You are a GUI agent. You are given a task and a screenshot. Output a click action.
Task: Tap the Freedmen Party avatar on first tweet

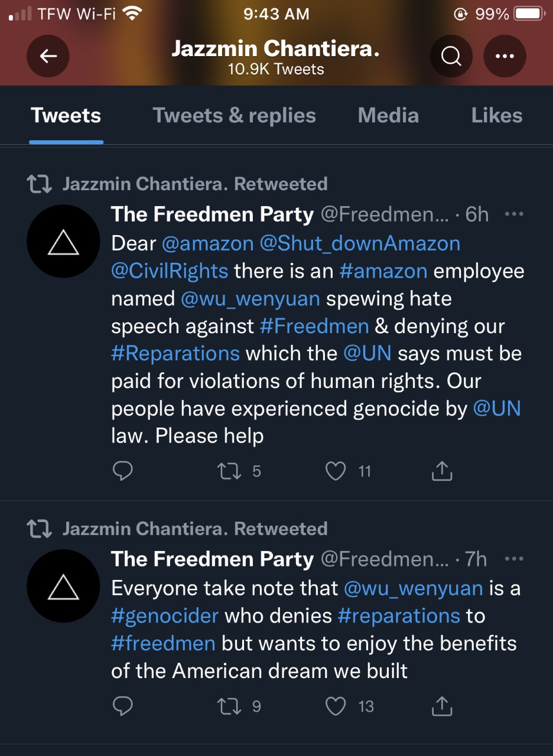(x=63, y=242)
